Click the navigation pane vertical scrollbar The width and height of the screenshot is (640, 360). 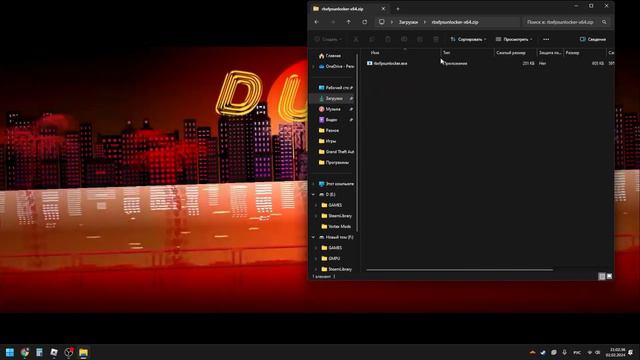point(358,143)
